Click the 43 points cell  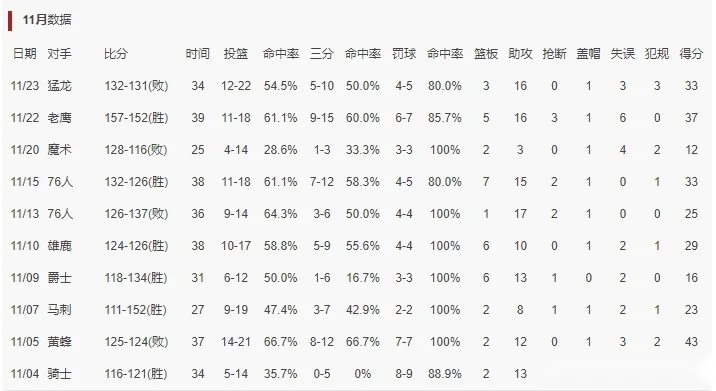691,341
